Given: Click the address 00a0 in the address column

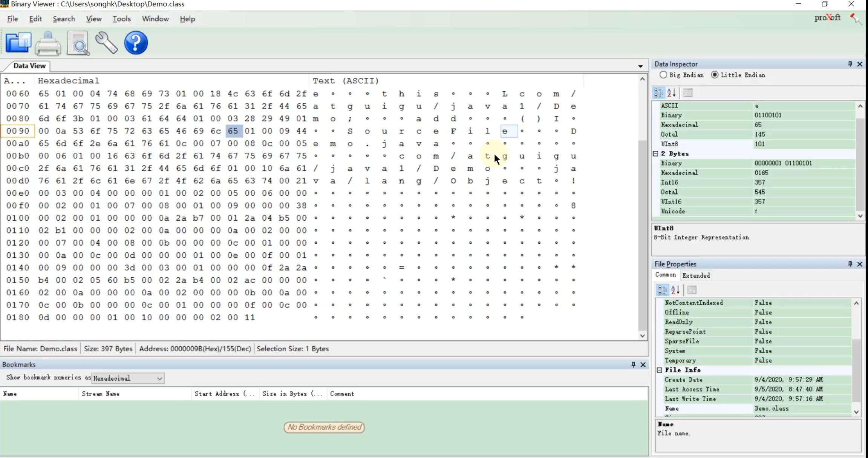Looking at the screenshot, I should 18,143.
